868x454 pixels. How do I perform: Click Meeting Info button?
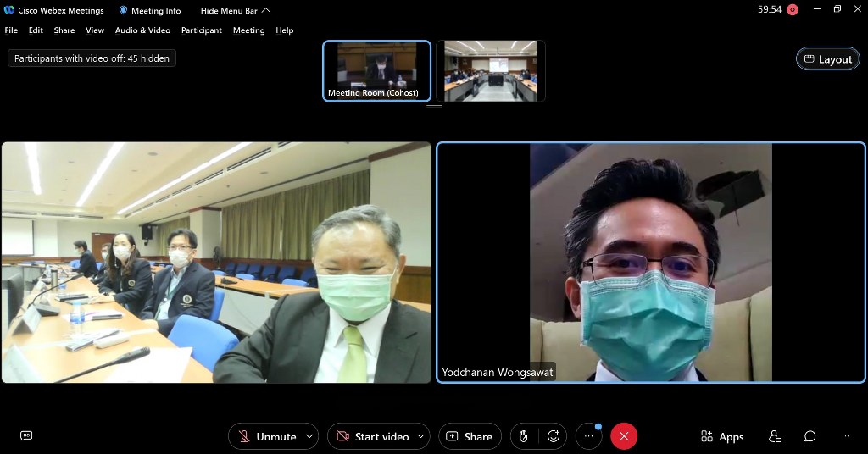150,10
